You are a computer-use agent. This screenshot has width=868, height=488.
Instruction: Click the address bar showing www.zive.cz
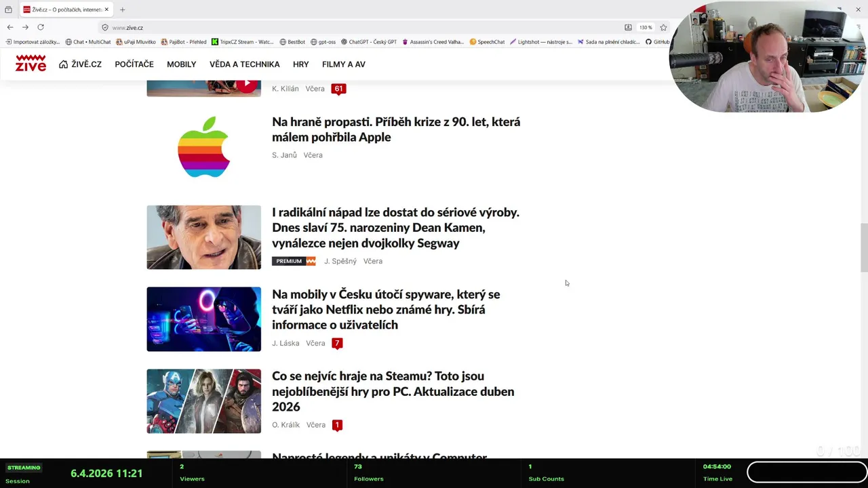pos(359,28)
